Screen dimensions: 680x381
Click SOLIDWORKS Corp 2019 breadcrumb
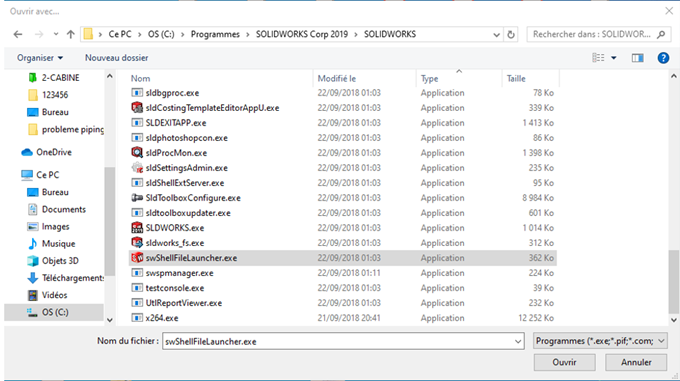[302, 34]
